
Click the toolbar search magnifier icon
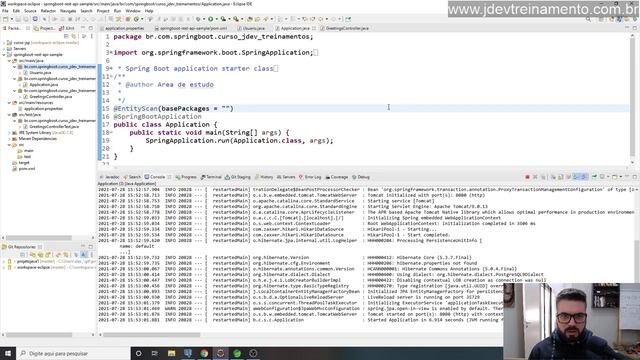coord(588,19)
